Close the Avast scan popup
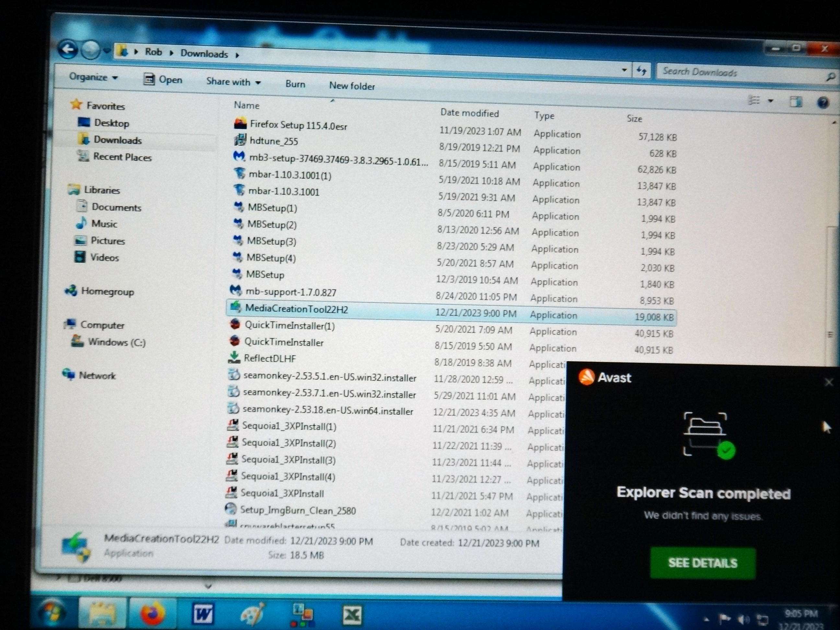840x630 pixels. click(x=829, y=382)
